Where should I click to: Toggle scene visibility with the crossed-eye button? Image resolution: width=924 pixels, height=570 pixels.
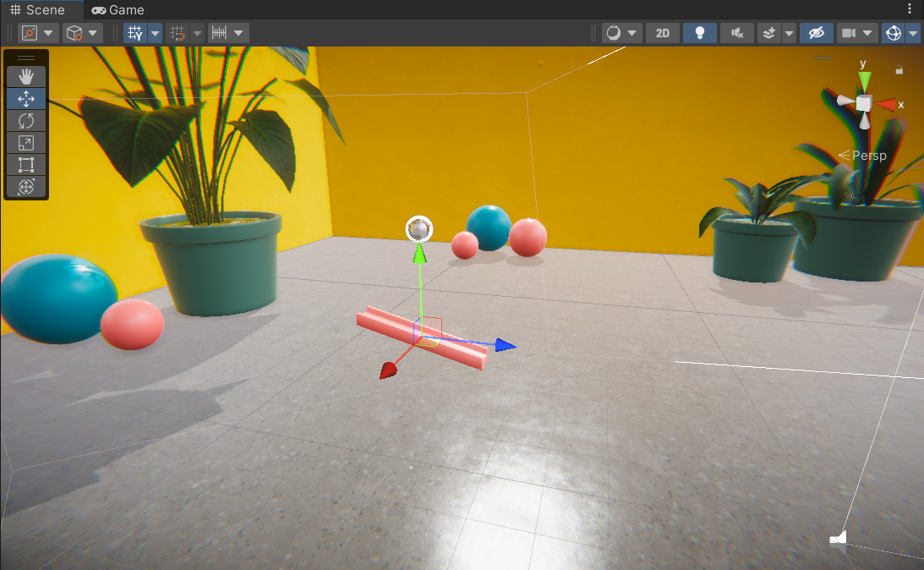[815, 33]
